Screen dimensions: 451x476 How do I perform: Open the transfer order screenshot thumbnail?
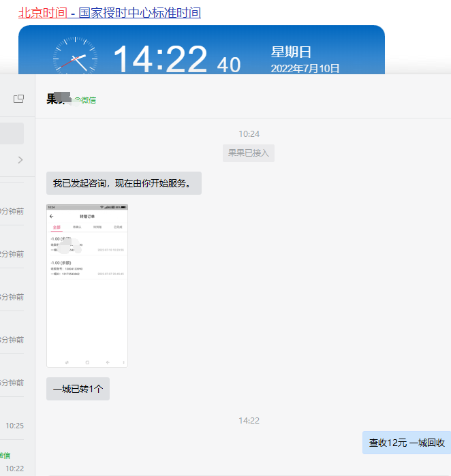pyautogui.click(x=87, y=285)
